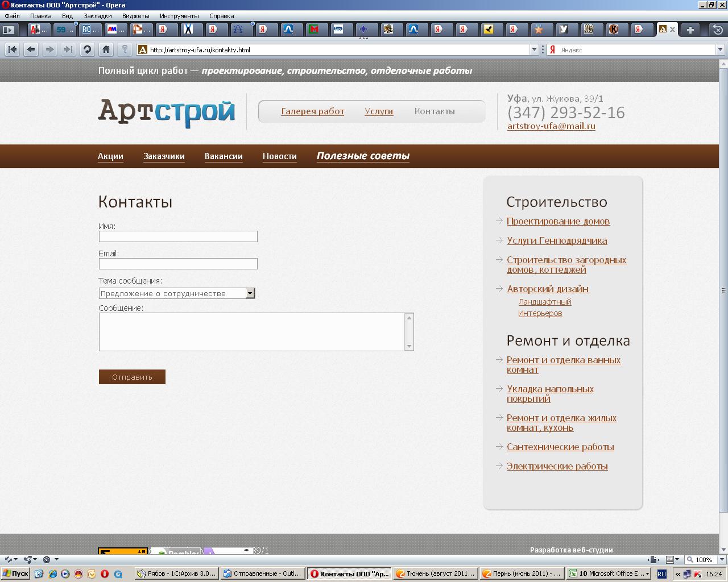Screen dimensions: 728x582
Task: Go to the Home page icon
Action: [x=106, y=49]
